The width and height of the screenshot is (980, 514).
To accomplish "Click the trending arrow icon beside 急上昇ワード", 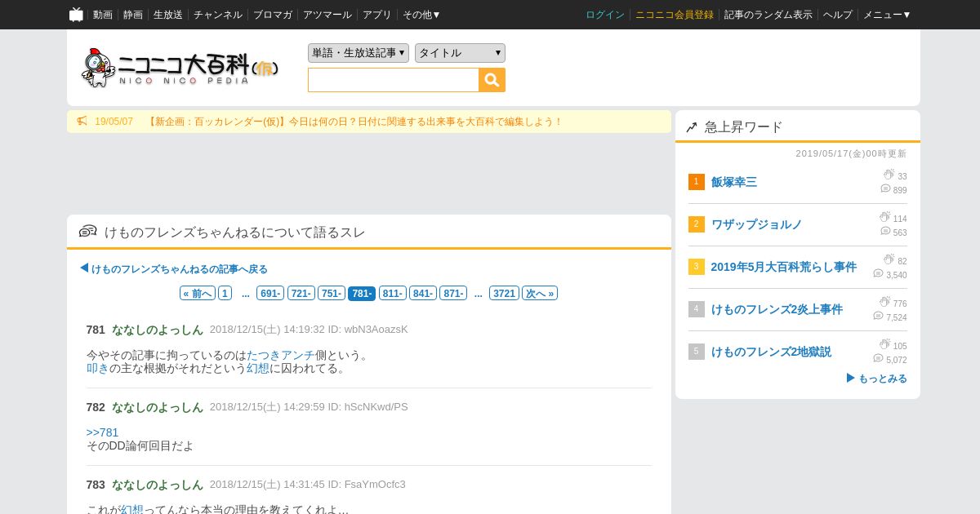I will [691, 127].
